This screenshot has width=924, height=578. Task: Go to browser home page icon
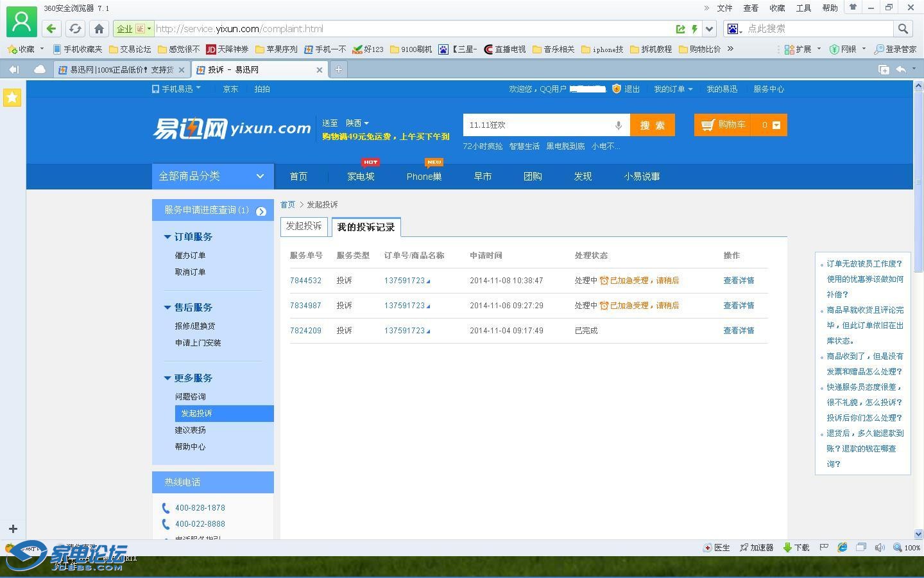tap(99, 28)
